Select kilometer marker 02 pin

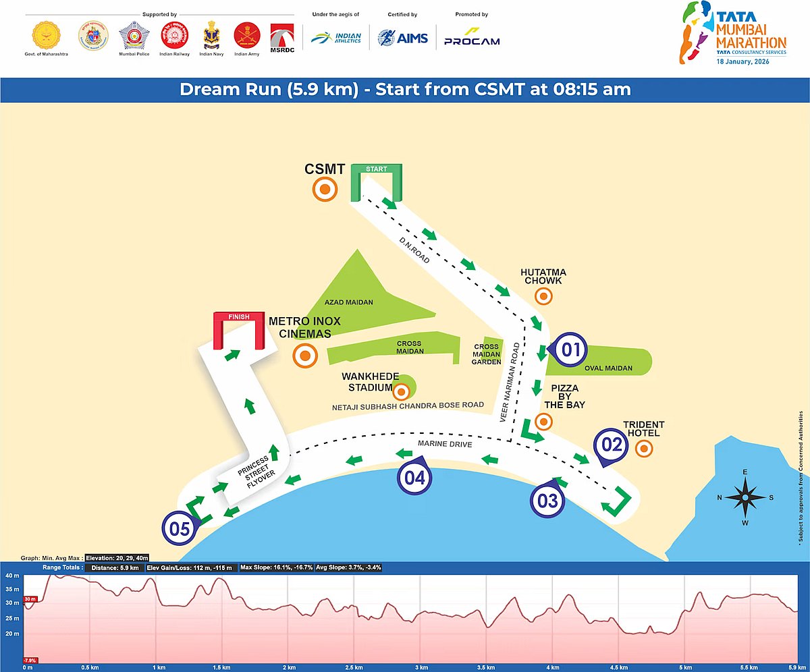611,445
